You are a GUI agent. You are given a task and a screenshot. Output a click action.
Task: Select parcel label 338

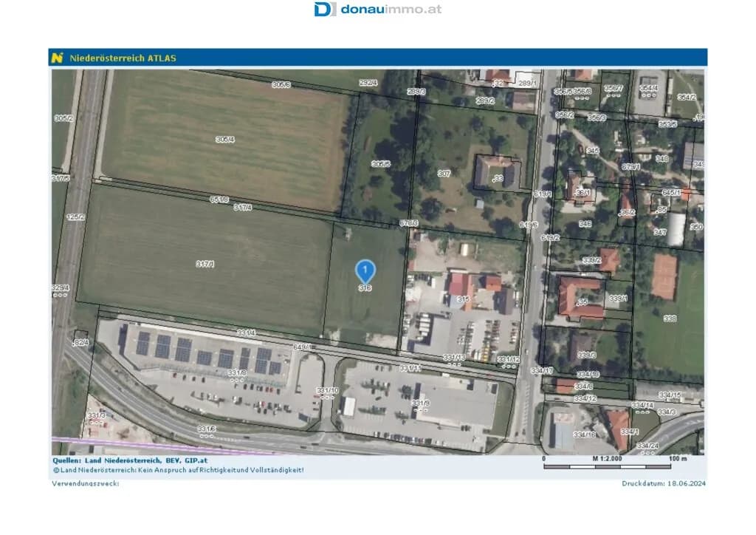click(x=670, y=319)
